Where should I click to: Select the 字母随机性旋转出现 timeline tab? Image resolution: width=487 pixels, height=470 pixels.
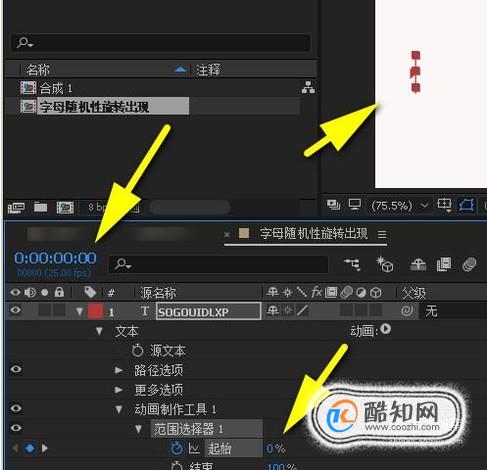click(314, 234)
